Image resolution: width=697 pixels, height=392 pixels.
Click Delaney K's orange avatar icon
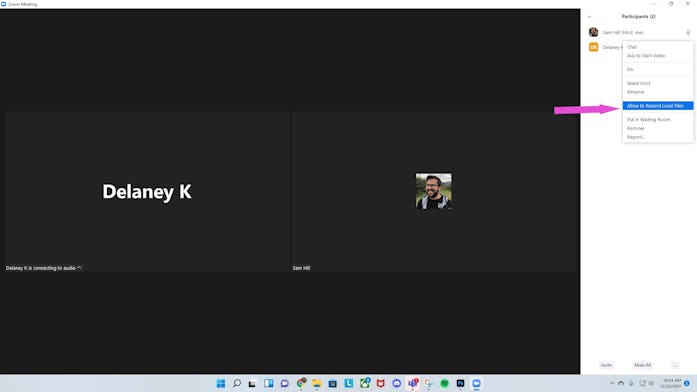click(593, 47)
